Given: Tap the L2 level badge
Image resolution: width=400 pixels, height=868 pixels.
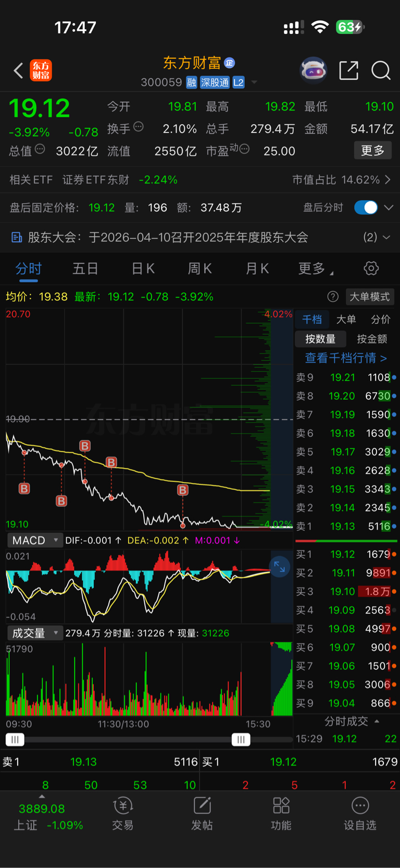Looking at the screenshot, I should [x=239, y=82].
